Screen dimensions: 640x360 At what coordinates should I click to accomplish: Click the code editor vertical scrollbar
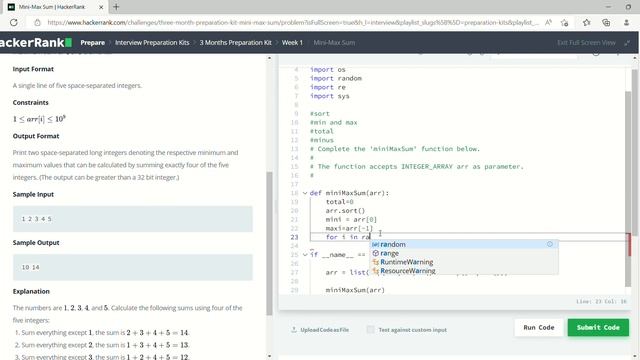pyautogui.click(x=628, y=188)
